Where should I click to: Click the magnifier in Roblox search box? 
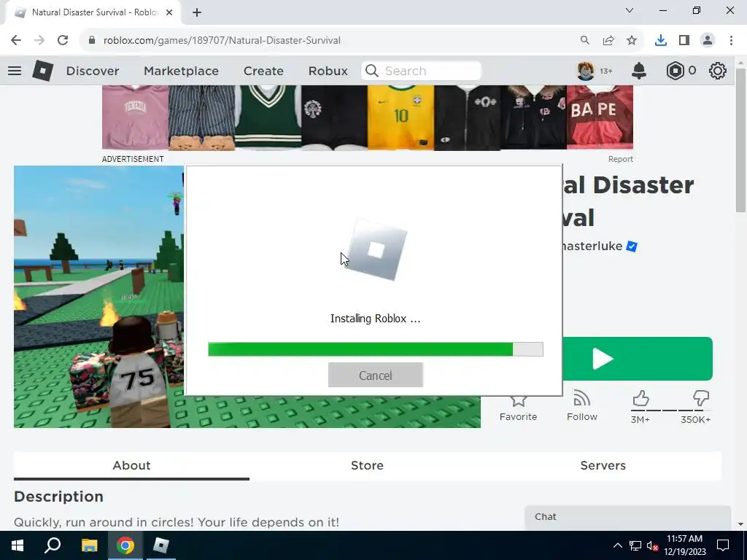coord(372,71)
